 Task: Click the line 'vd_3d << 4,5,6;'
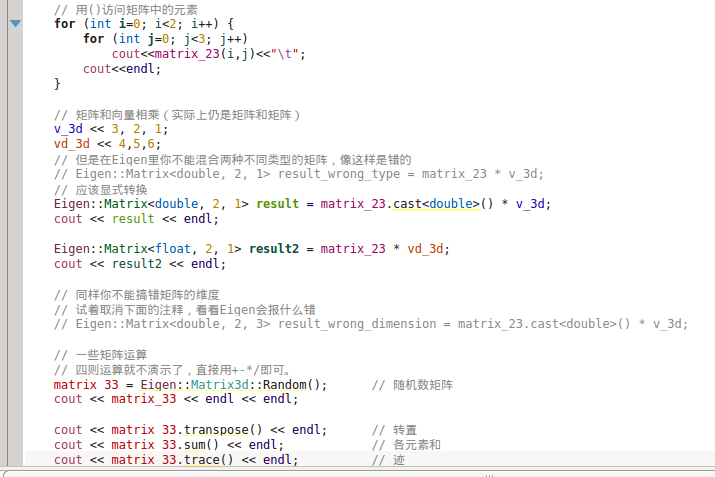click(107, 144)
